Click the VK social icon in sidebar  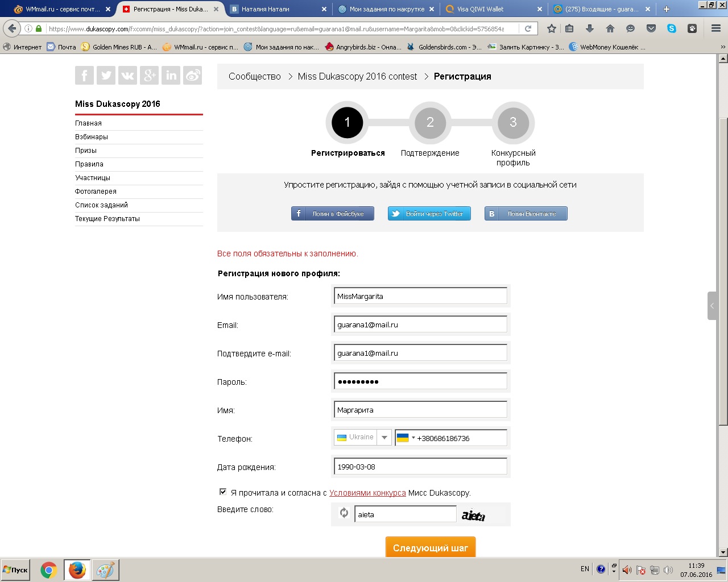pos(127,75)
